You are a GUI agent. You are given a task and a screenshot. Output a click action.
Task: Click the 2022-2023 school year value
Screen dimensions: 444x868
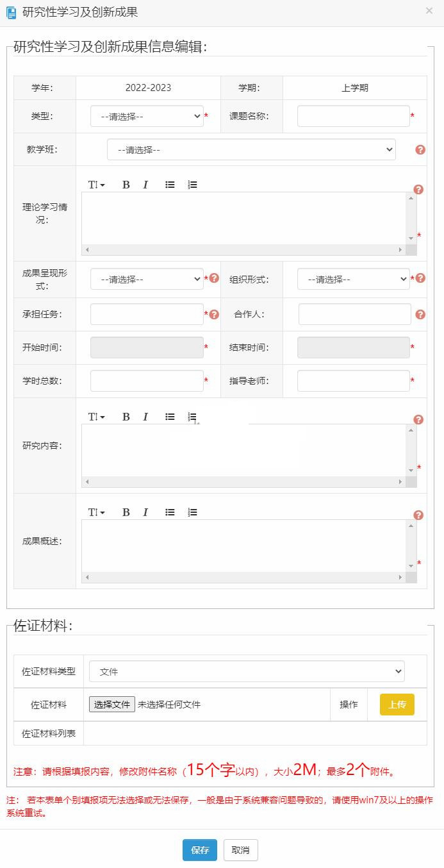coord(148,88)
